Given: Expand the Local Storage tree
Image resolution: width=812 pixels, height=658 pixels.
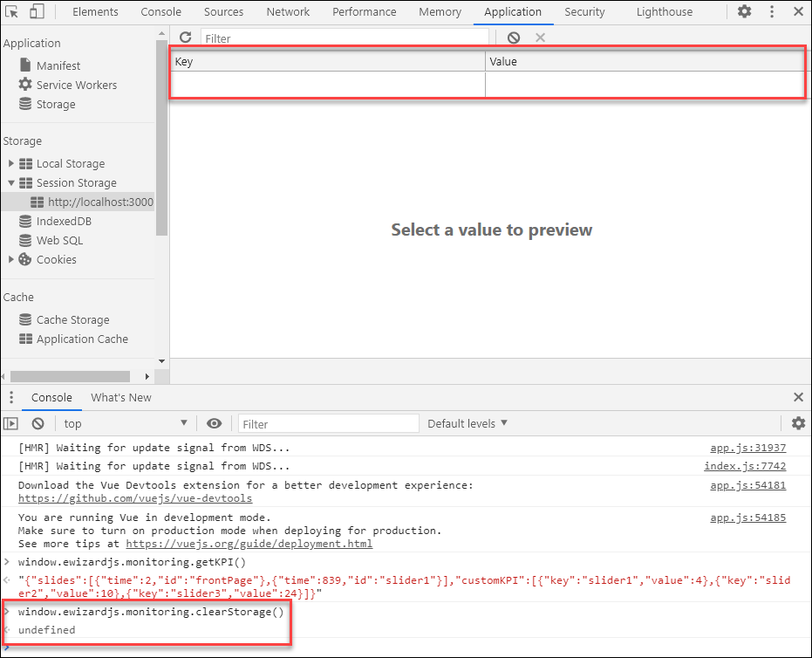Looking at the screenshot, I should (x=10, y=163).
